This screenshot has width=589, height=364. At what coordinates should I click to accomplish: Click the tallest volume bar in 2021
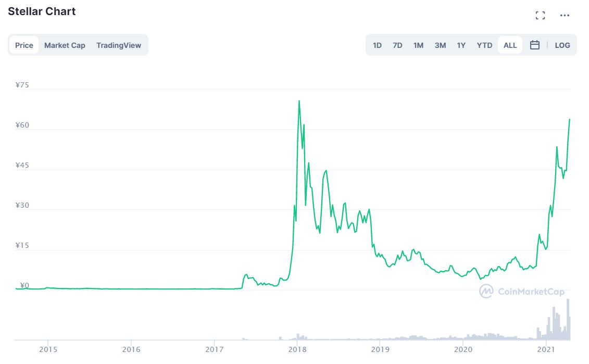[568, 319]
